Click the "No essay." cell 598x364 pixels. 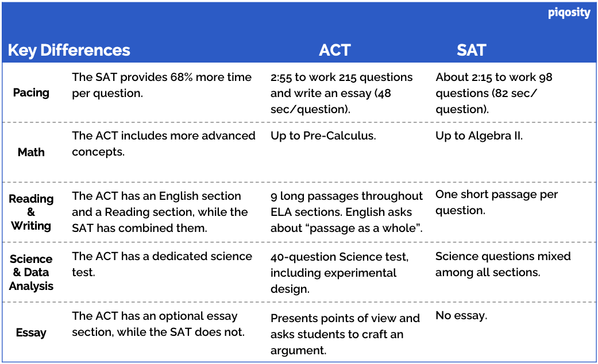tap(461, 315)
